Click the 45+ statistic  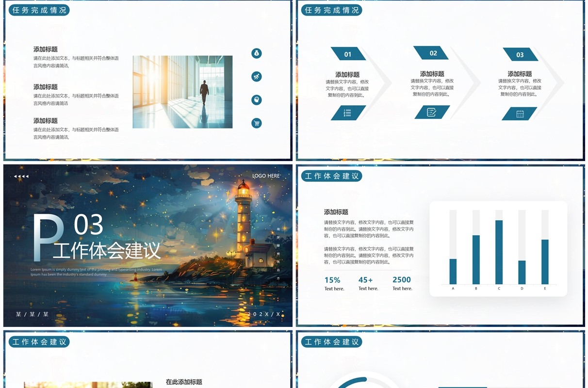[366, 280]
